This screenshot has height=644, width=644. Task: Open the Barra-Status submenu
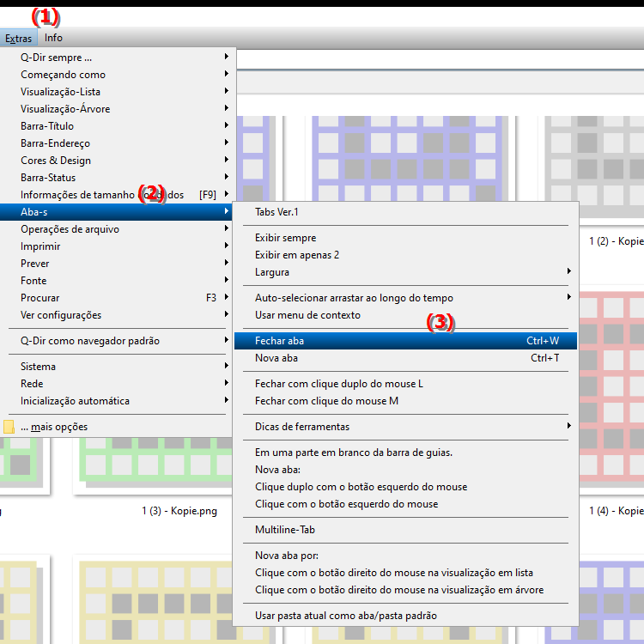[118, 178]
